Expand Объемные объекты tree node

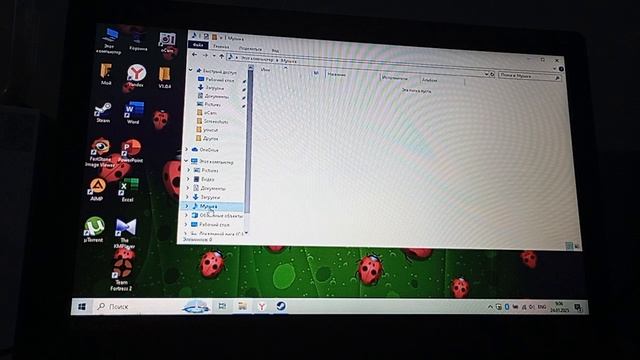tap(187, 215)
